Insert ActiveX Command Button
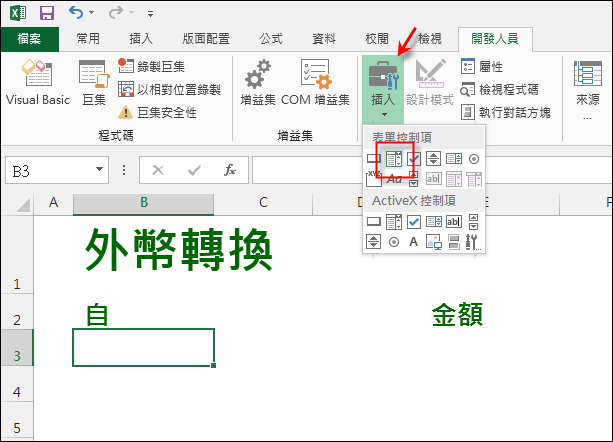Image resolution: width=613 pixels, height=442 pixels. (x=374, y=222)
